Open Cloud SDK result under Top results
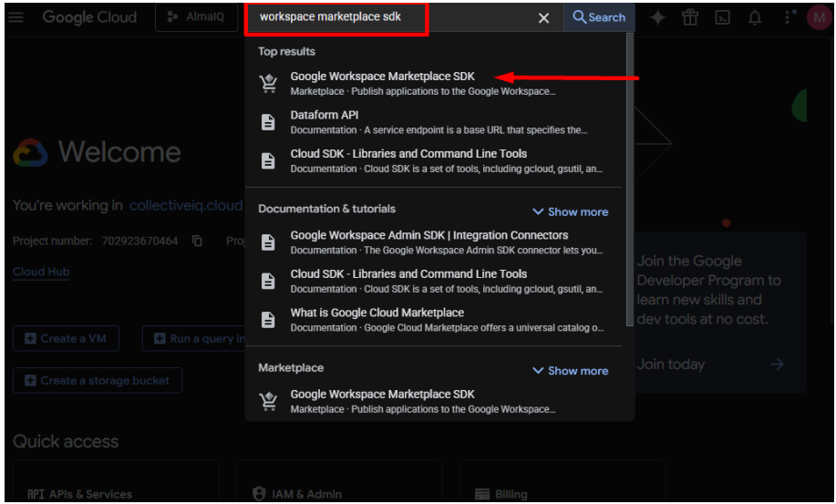Screen dimensions: 836x504 [x=433, y=161]
